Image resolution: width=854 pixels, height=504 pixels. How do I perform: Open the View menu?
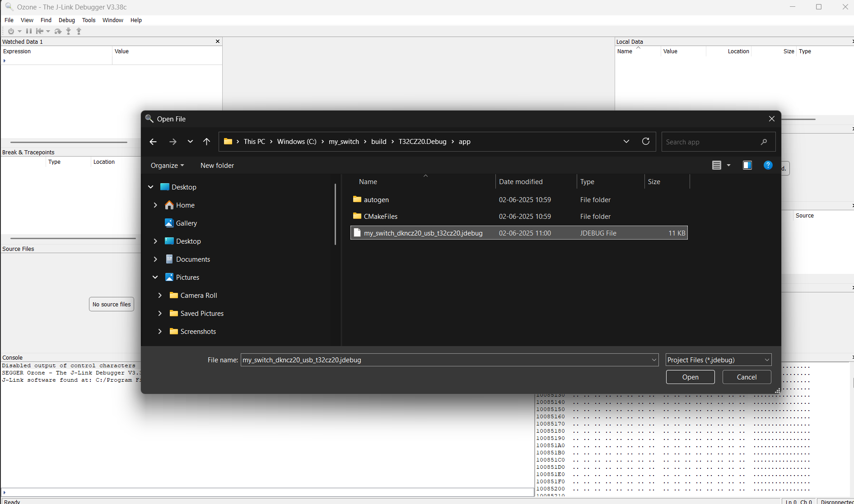click(x=27, y=20)
